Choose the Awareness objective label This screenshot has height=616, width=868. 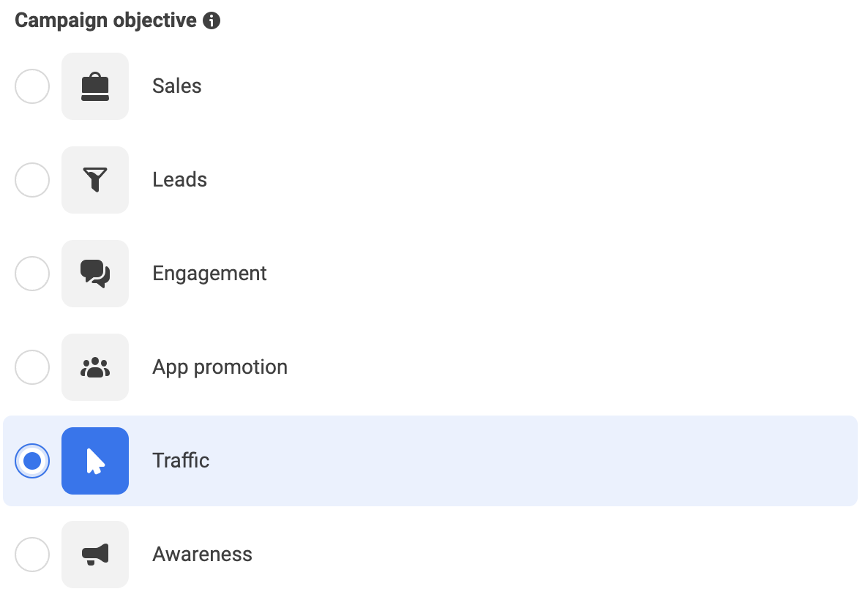(202, 554)
